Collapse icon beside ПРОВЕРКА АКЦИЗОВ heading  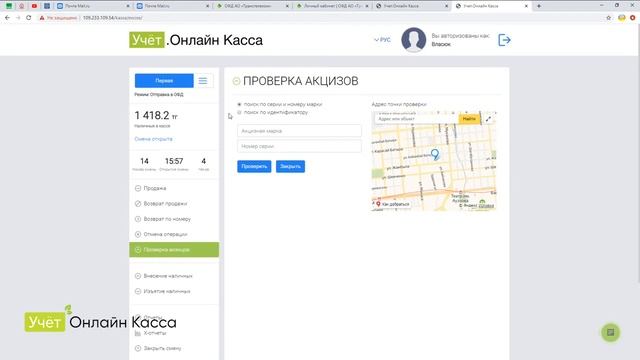coord(236,81)
